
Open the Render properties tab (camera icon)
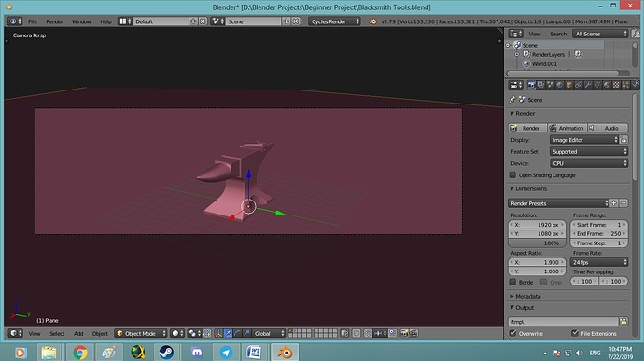pyautogui.click(x=531, y=85)
